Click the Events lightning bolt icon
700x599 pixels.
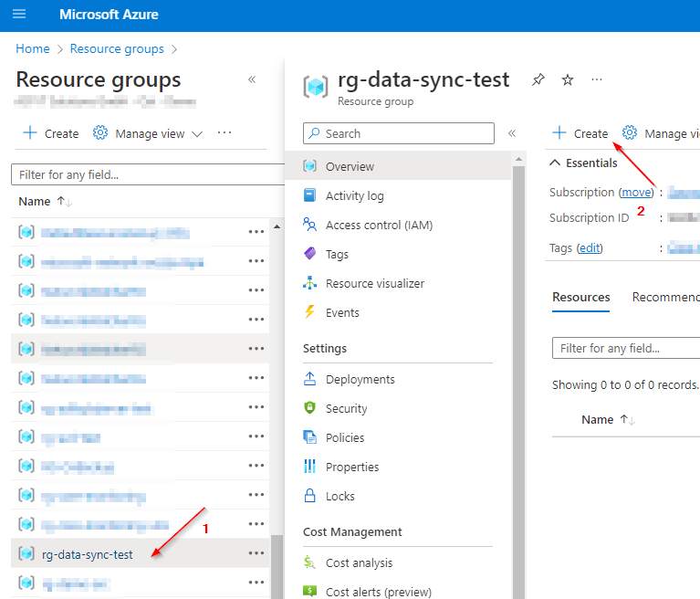pos(309,311)
